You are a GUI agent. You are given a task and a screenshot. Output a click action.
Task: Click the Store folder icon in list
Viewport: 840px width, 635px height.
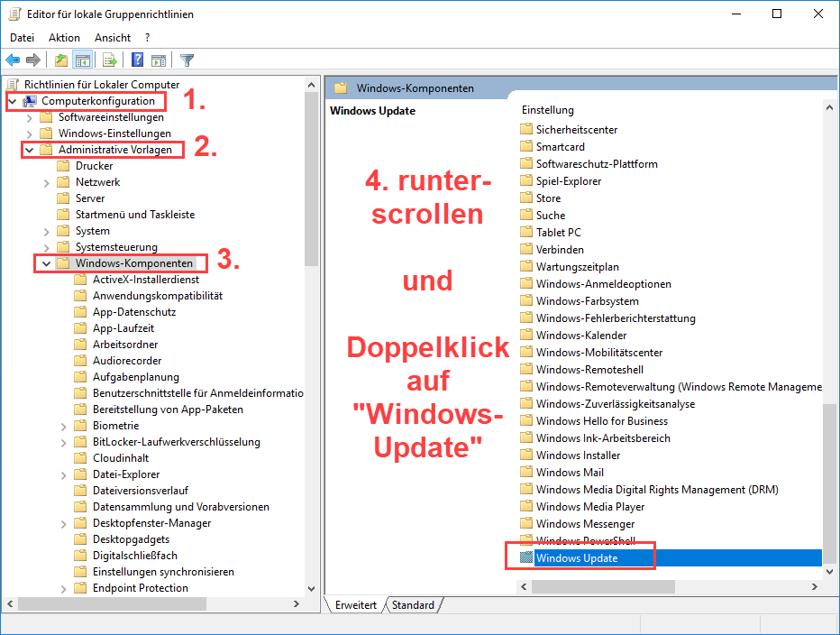(526, 198)
